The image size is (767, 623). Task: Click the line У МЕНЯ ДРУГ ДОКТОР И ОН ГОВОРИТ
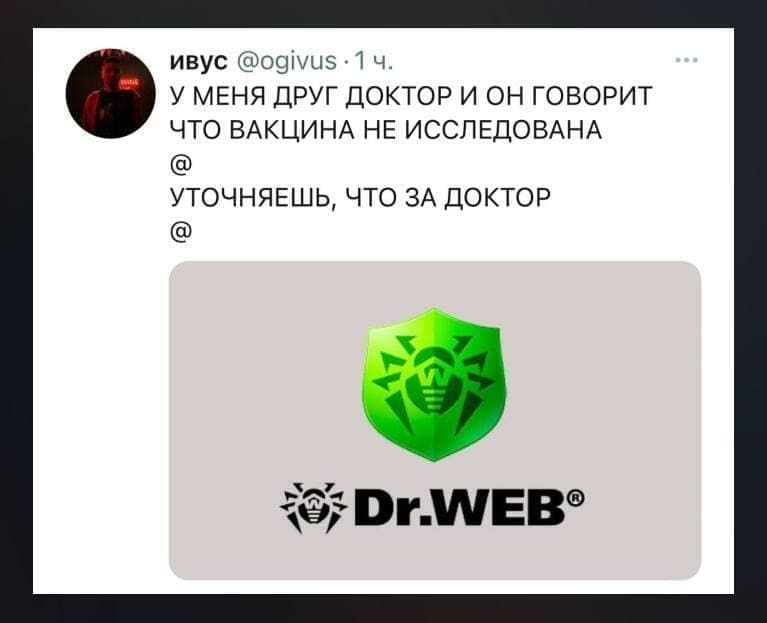click(411, 96)
